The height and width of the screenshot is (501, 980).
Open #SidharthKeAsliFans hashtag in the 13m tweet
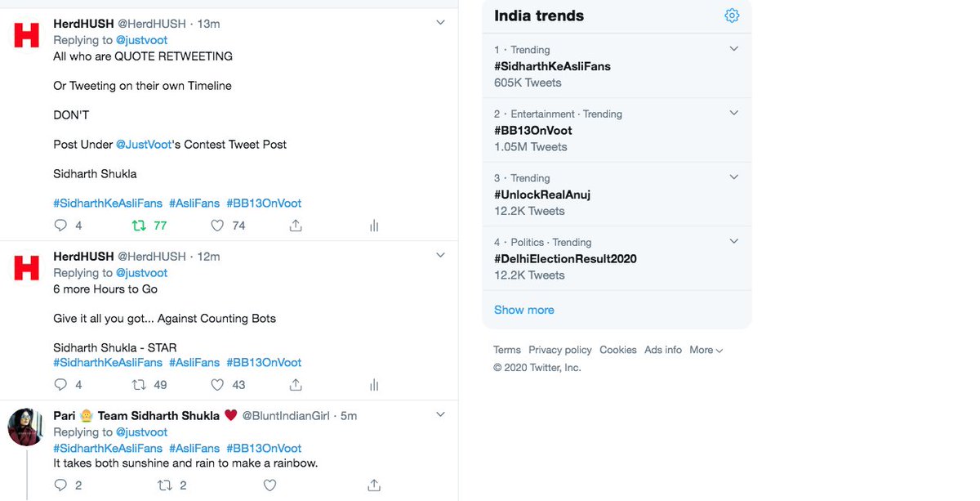tap(108, 204)
